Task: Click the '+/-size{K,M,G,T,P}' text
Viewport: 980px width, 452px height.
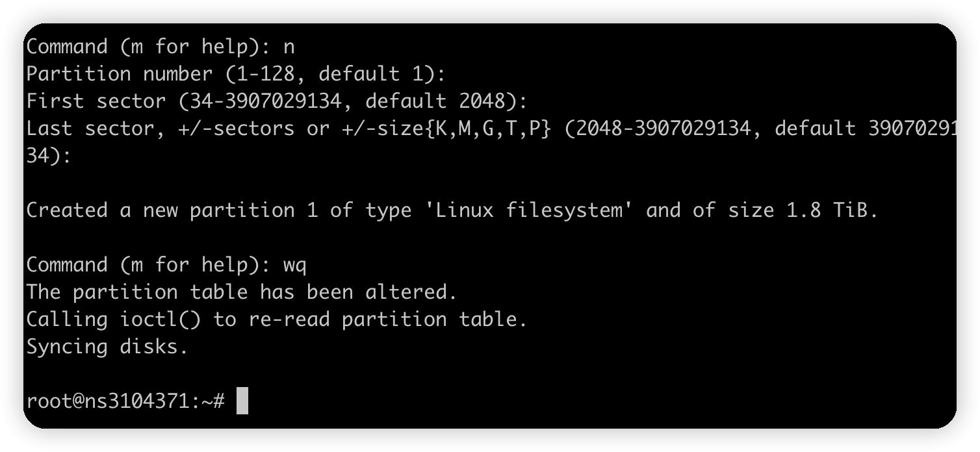Action: pos(446,129)
